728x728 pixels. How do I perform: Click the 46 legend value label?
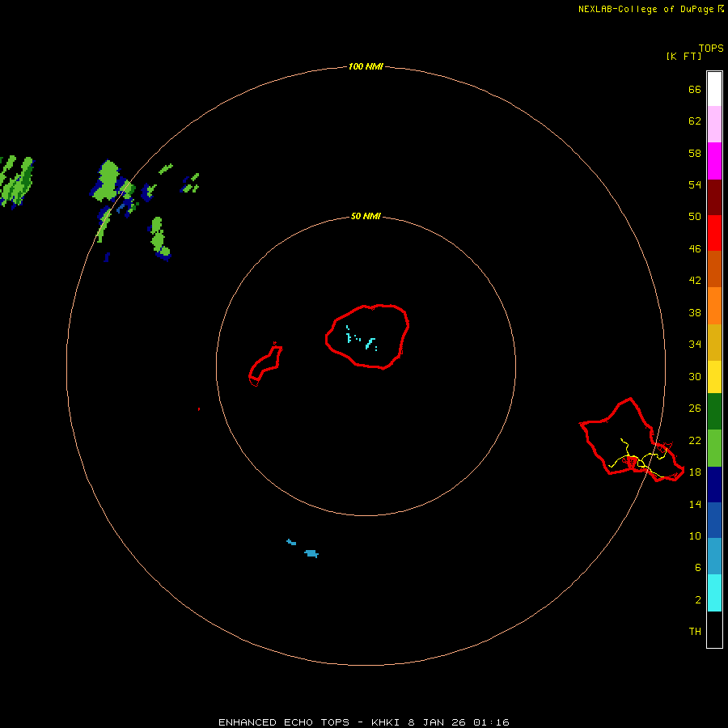(695, 249)
